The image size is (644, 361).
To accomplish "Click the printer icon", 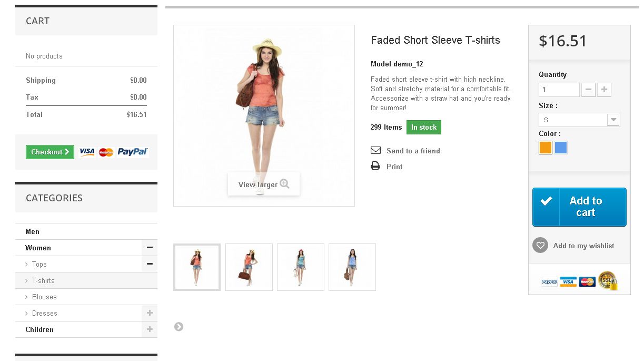I will pos(375,167).
